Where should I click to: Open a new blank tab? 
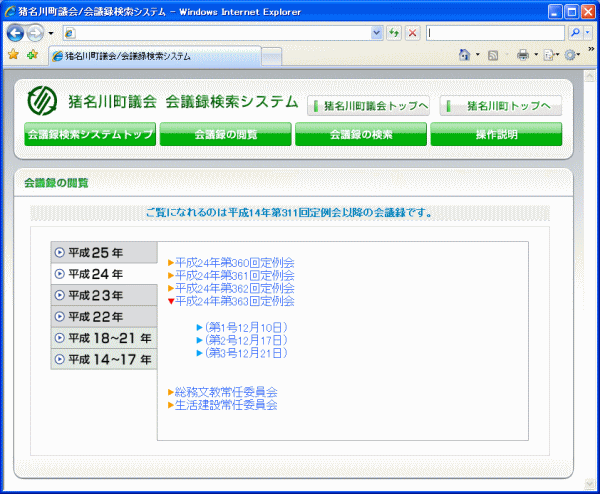pos(272,57)
